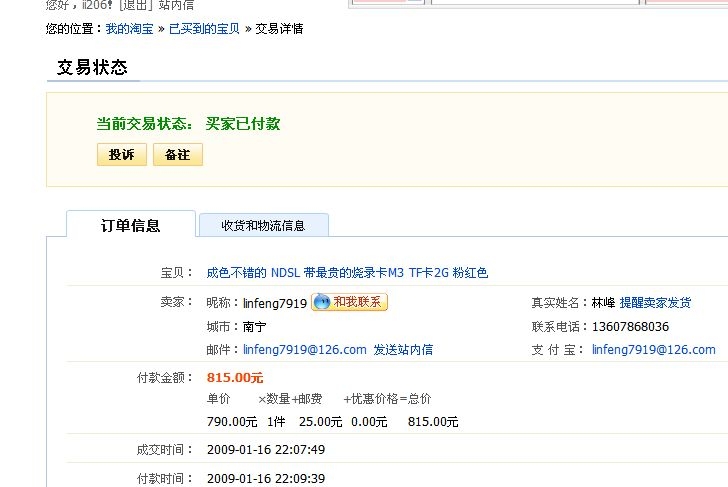Select the phone number 13607868036
The width and height of the screenshot is (728, 487).
coord(630,326)
